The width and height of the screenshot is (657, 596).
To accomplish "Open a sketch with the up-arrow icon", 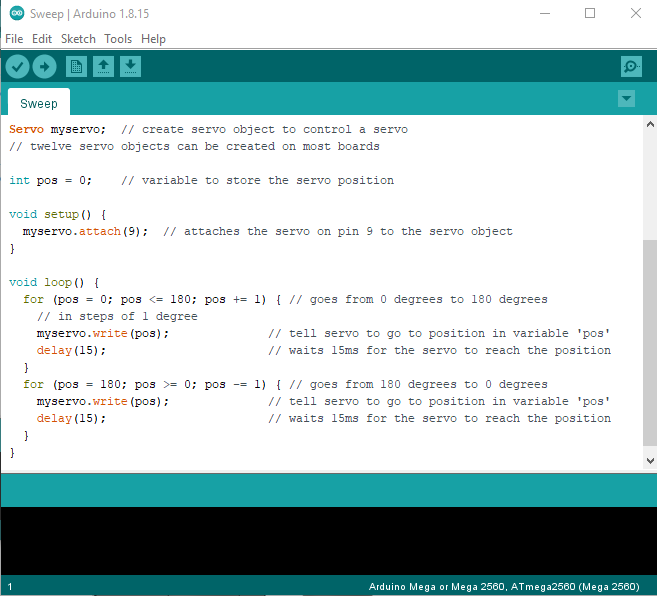I will click(x=103, y=67).
